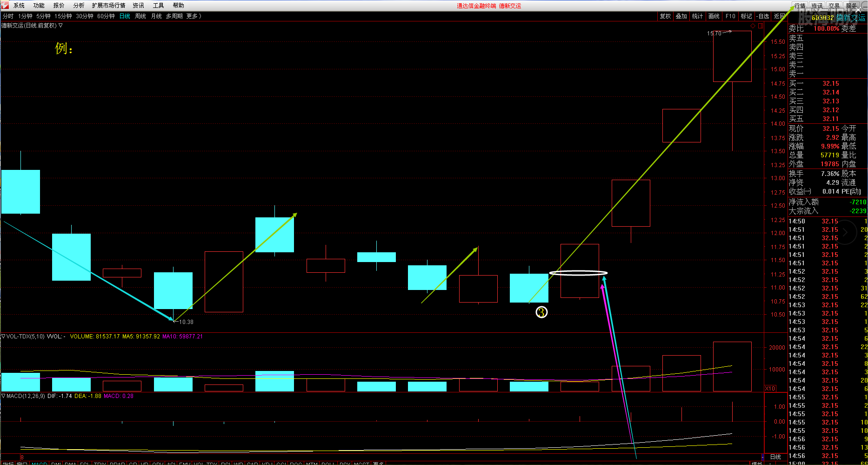The image size is (868, 465).
Task: Click the 买四 price 32.12
Action: [831, 110]
